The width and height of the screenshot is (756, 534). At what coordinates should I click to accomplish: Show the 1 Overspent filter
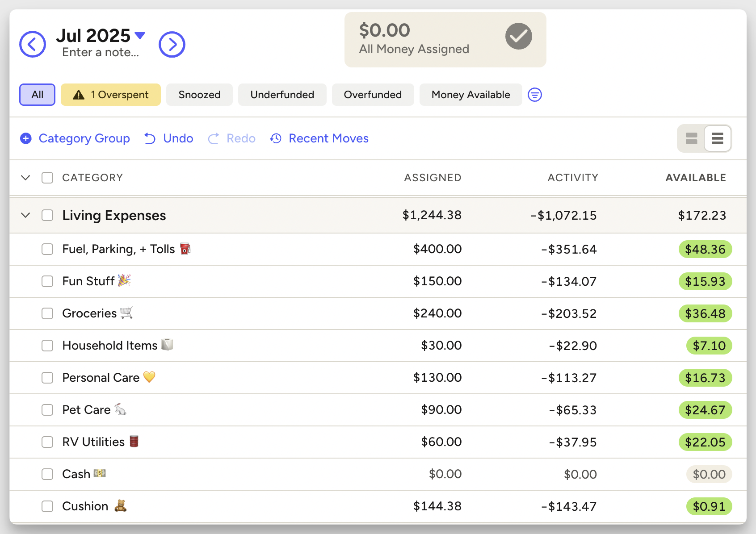(x=111, y=95)
